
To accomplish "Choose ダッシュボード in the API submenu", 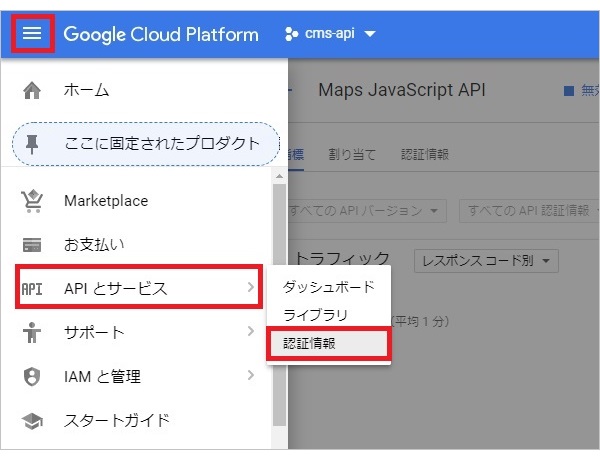I will [329, 287].
